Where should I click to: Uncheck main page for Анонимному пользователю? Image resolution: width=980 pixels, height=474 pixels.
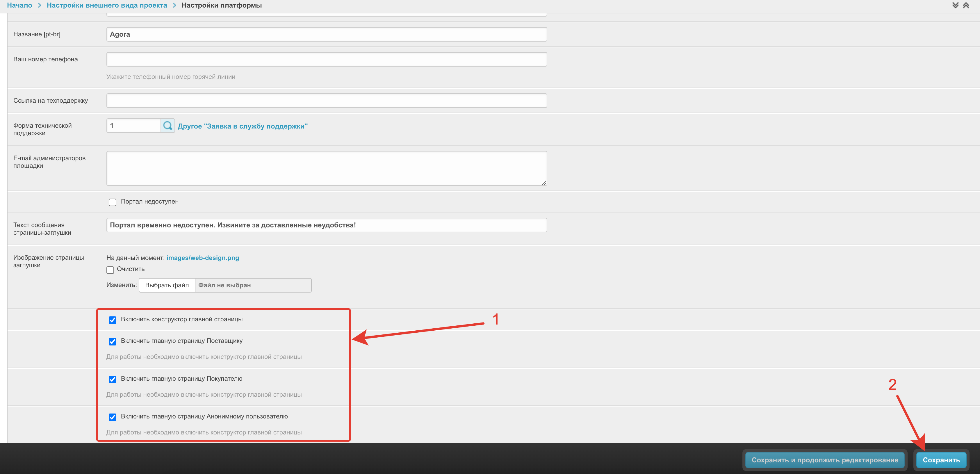pyautogui.click(x=112, y=417)
